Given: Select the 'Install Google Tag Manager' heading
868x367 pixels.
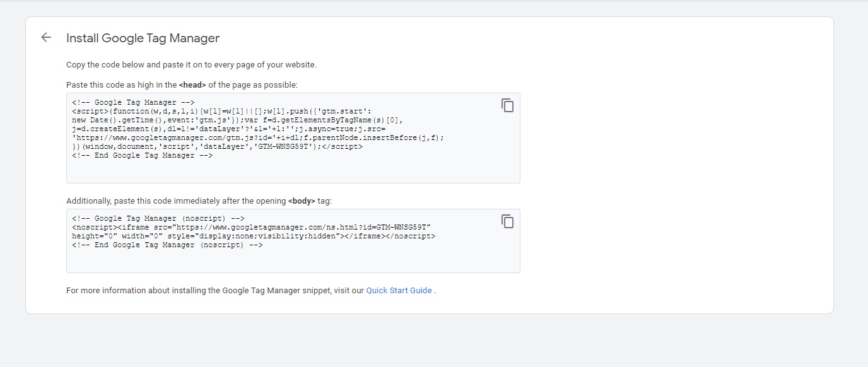Looking at the screenshot, I should click(x=143, y=38).
